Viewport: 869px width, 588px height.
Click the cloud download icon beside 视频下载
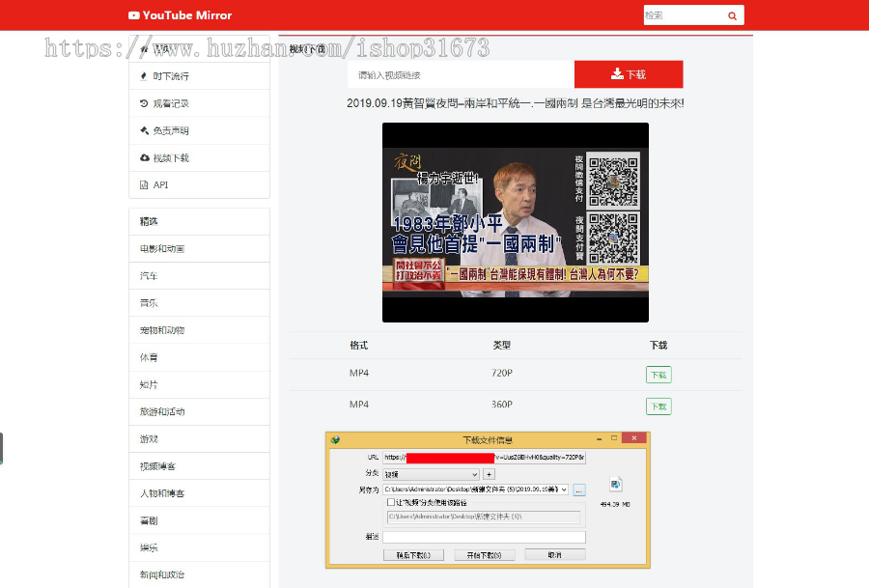click(143, 156)
